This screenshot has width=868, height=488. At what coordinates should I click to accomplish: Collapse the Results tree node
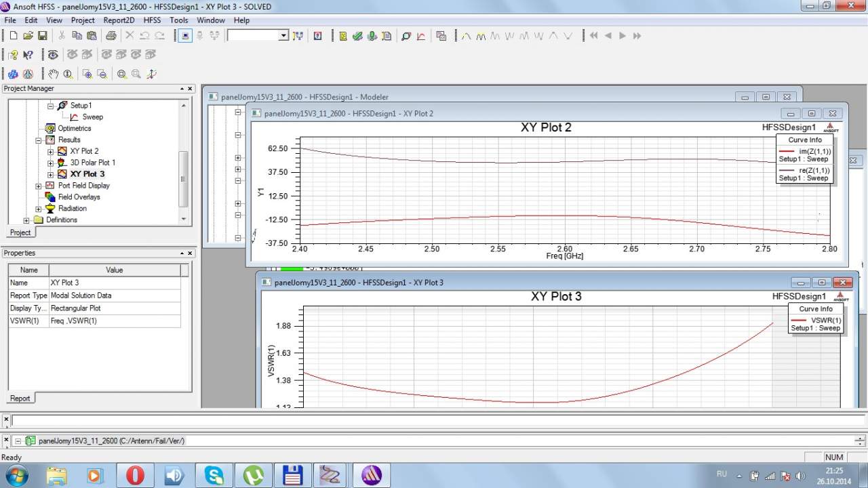pyautogui.click(x=39, y=140)
